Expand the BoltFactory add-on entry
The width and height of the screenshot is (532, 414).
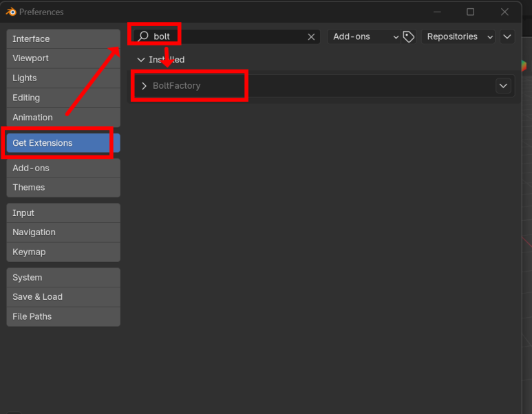point(145,86)
